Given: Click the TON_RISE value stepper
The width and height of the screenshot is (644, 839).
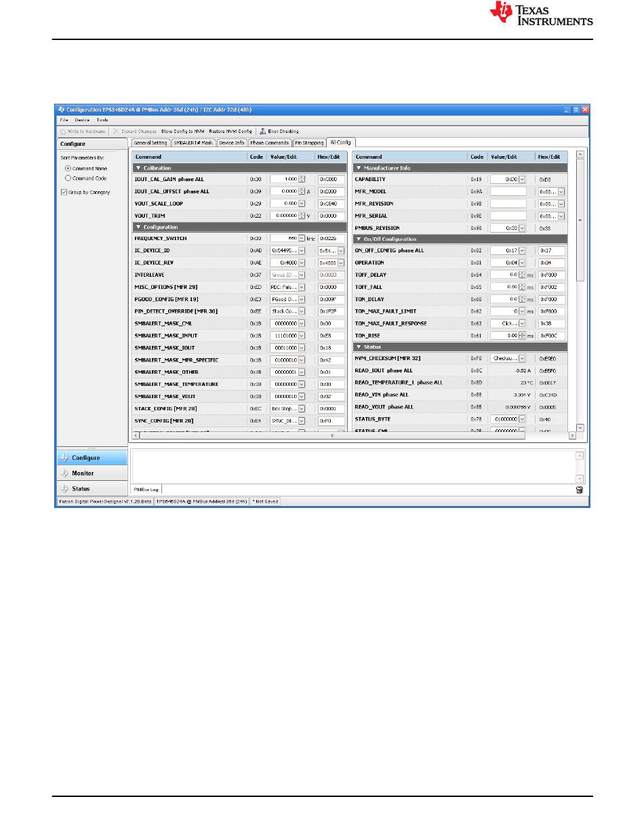Looking at the screenshot, I should click(522, 335).
